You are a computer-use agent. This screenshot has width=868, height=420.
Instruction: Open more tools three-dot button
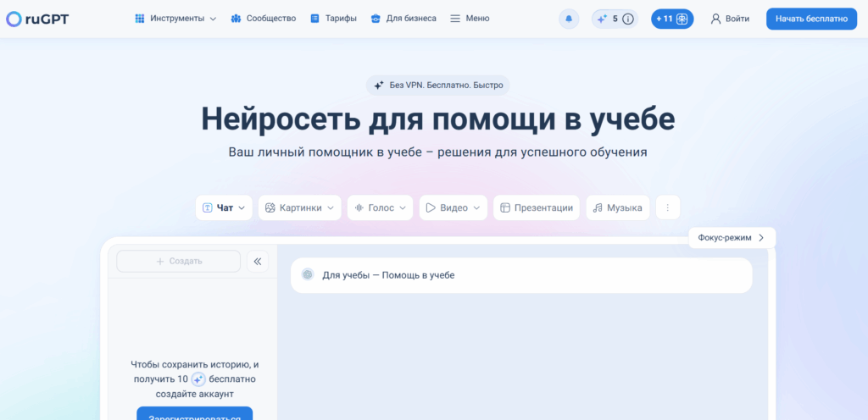(668, 207)
